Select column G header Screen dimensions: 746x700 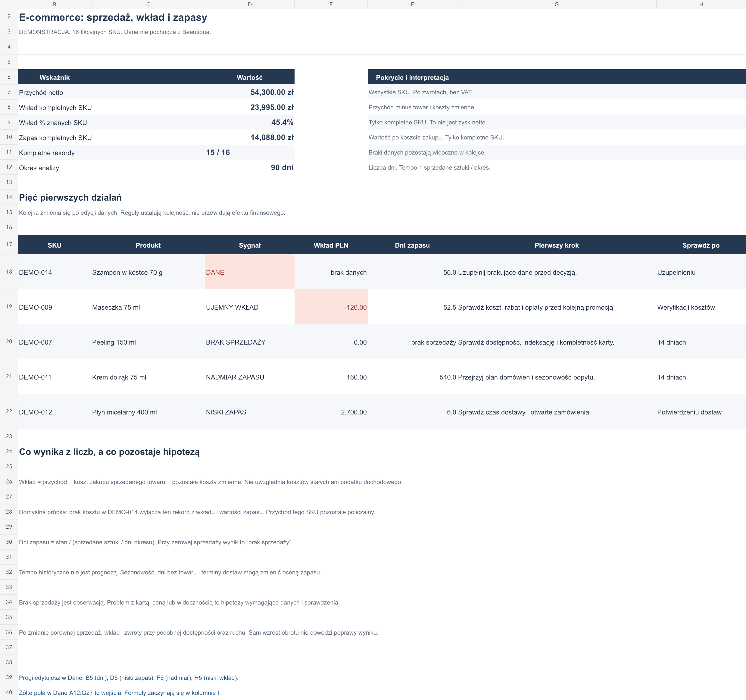click(x=557, y=5)
